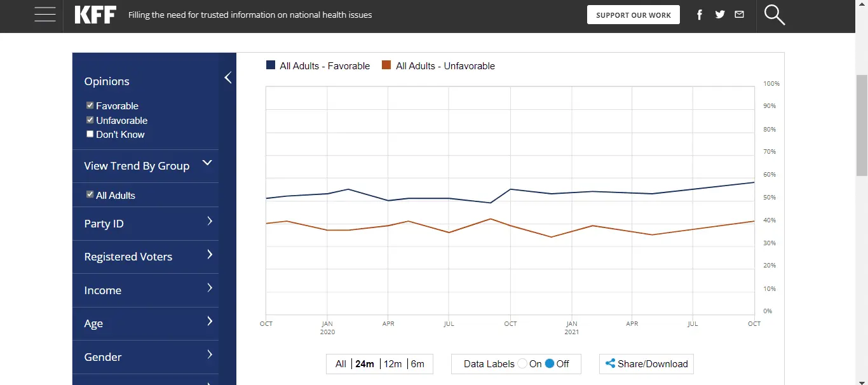Image resolution: width=868 pixels, height=385 pixels.
Task: Uncheck the Unfavorable opinion checkbox
Action: point(90,120)
